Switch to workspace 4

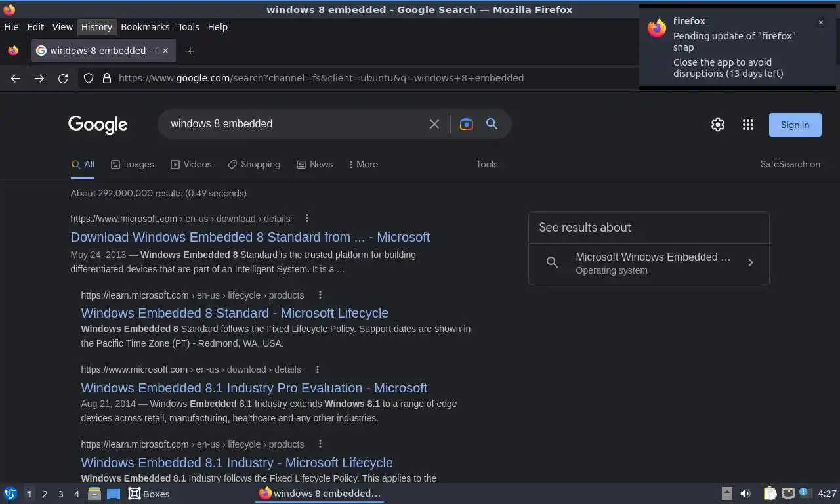pos(76,494)
